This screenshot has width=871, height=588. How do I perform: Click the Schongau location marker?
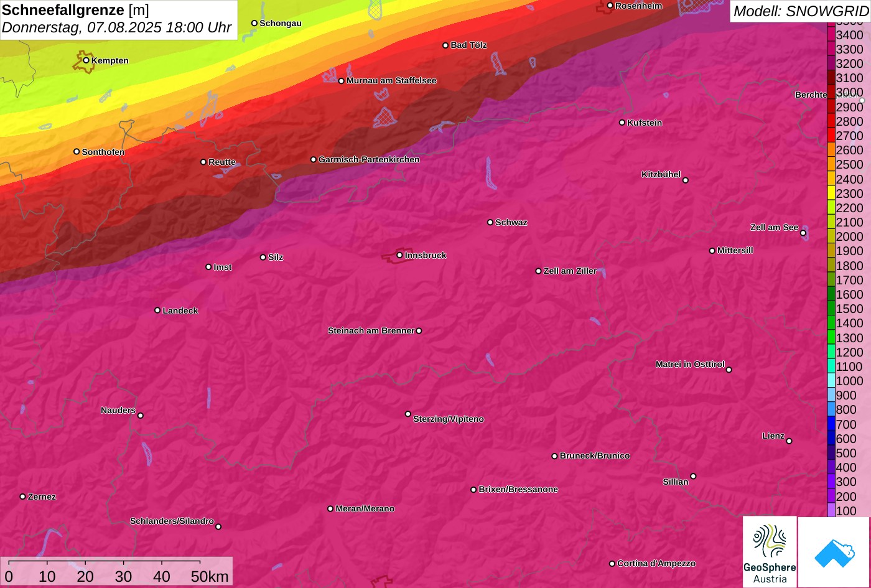coord(254,23)
